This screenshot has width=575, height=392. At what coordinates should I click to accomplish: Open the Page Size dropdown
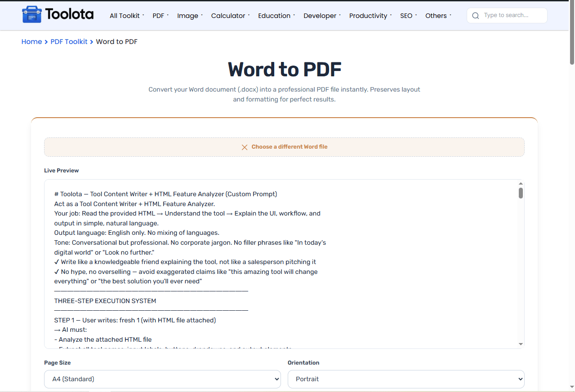point(162,379)
